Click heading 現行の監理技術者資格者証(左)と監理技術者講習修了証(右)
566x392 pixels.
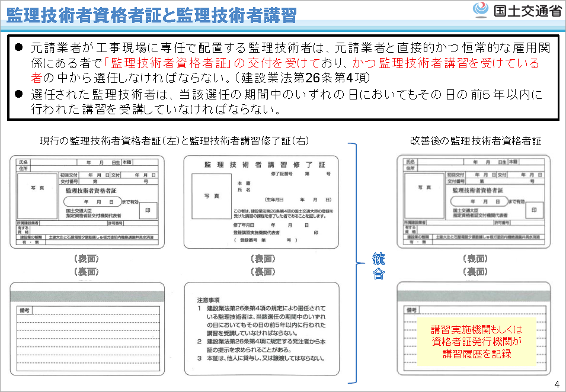click(x=174, y=141)
